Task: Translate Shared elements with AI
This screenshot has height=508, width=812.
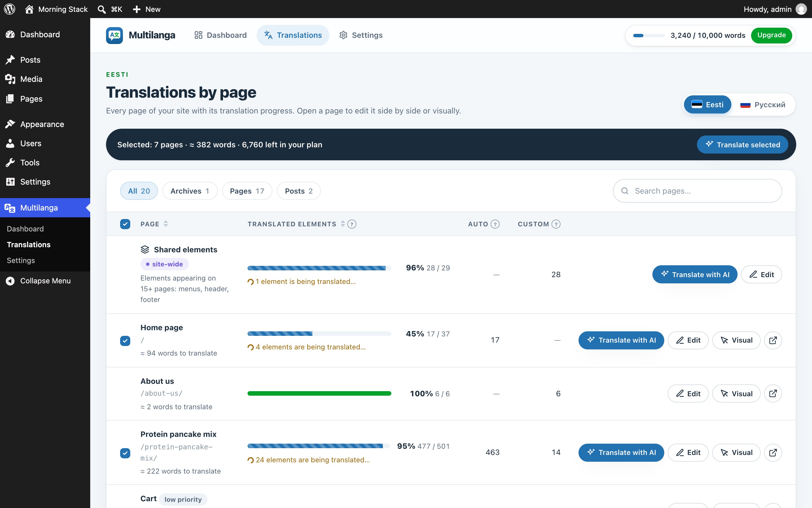Action: (x=694, y=275)
